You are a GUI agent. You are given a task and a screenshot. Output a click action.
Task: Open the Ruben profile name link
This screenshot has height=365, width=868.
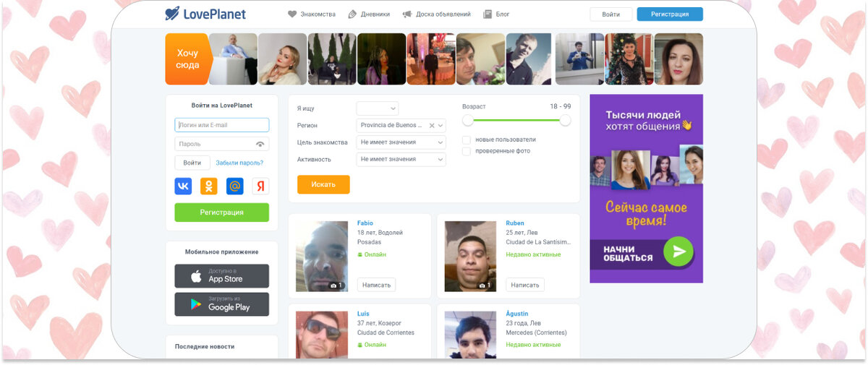515,223
